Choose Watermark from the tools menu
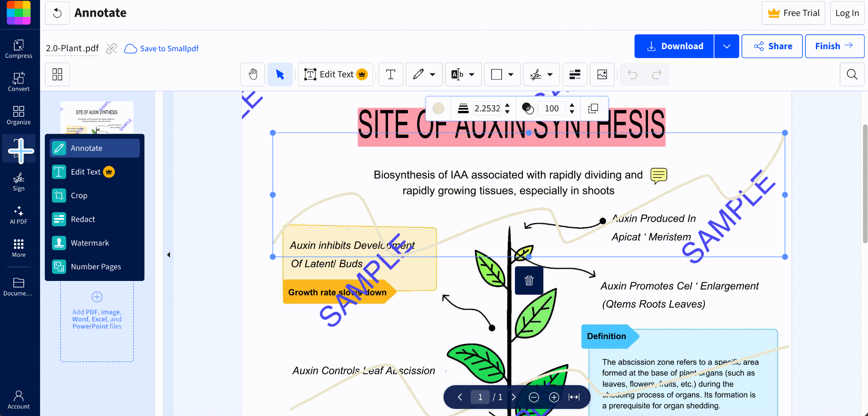Image resolution: width=868 pixels, height=416 pixels. point(95,243)
